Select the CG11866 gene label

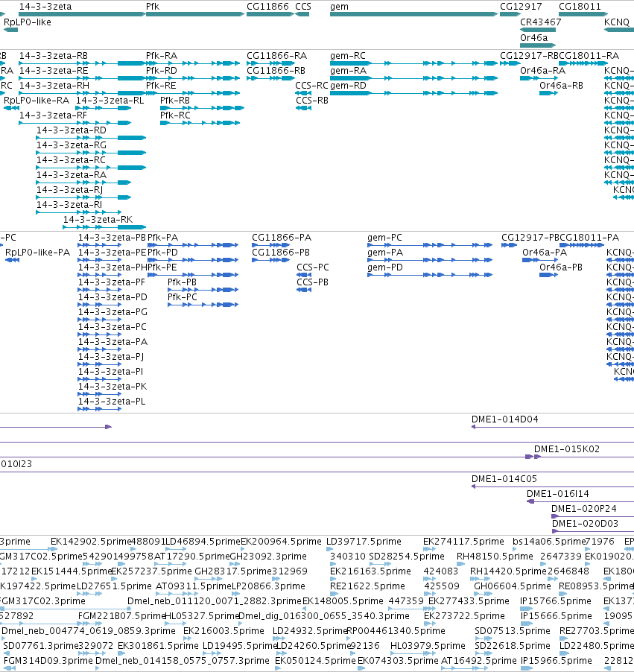pos(267,7)
